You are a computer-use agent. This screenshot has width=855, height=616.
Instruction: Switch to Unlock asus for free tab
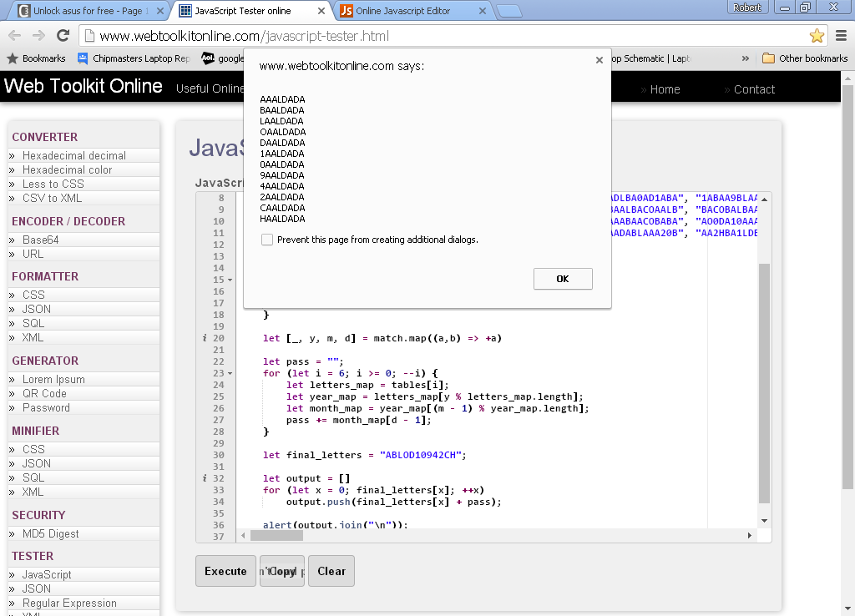(x=83, y=11)
